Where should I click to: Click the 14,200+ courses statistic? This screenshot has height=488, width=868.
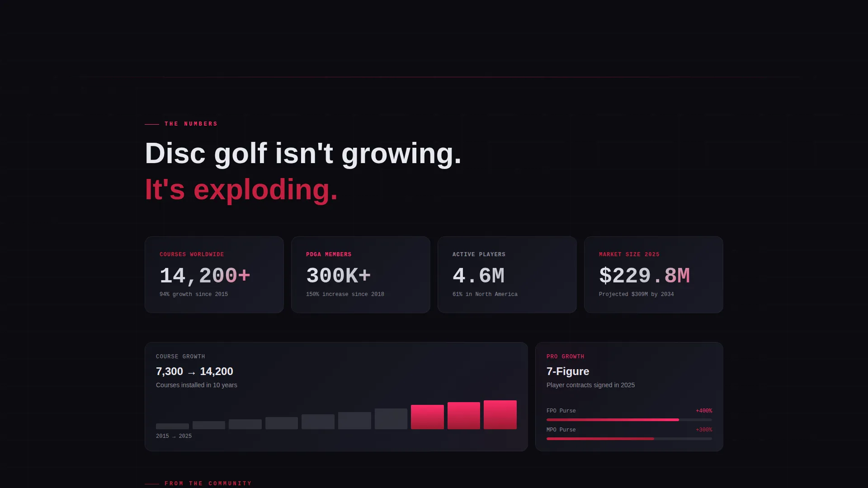click(205, 276)
